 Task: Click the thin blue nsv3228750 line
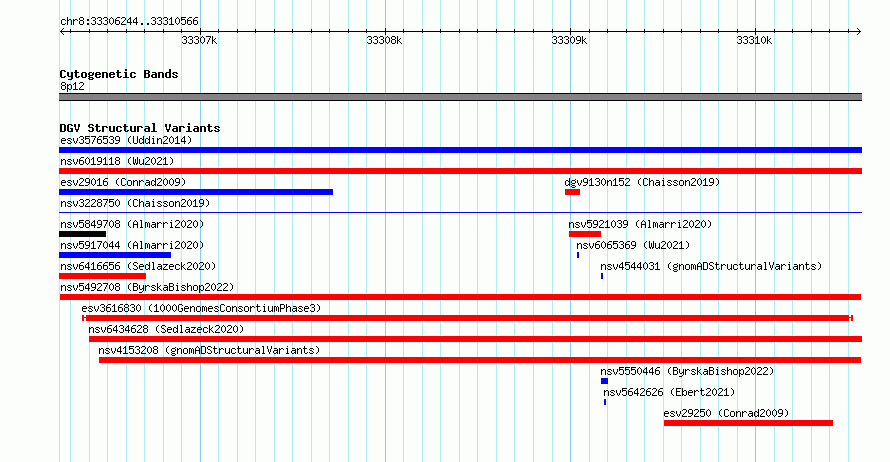(x=460, y=213)
